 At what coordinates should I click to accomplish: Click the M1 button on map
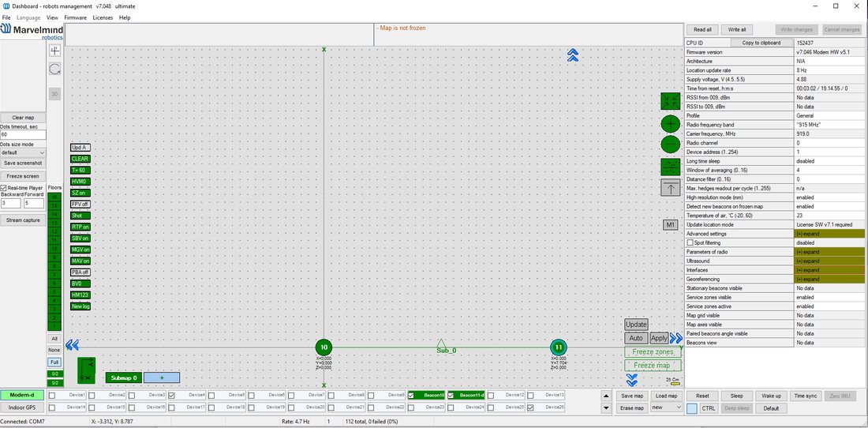pyautogui.click(x=671, y=225)
